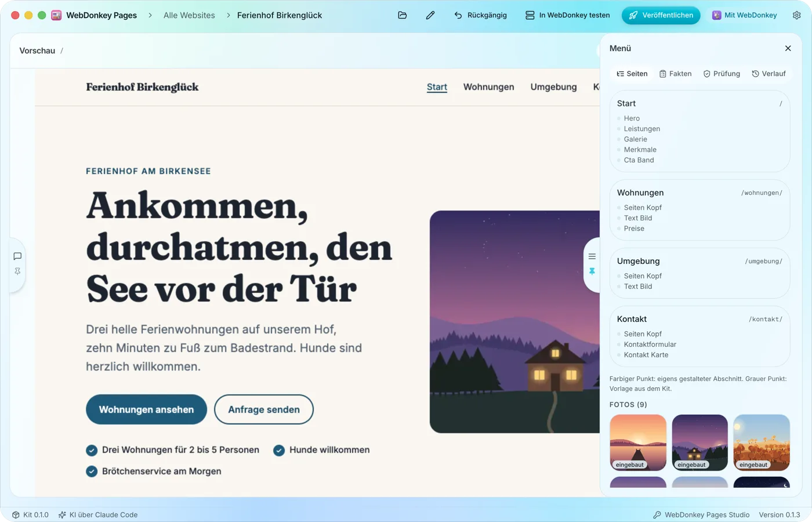Click the Kit 0.1.0 cube icon in the status bar
Screen dimensions: 812x522
pyautogui.click(x=16, y=514)
